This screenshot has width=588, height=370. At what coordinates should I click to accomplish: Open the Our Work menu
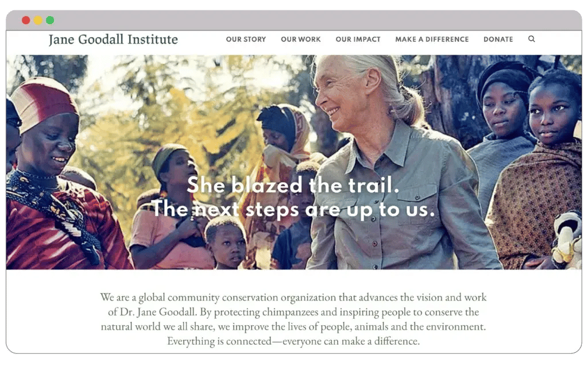(301, 40)
